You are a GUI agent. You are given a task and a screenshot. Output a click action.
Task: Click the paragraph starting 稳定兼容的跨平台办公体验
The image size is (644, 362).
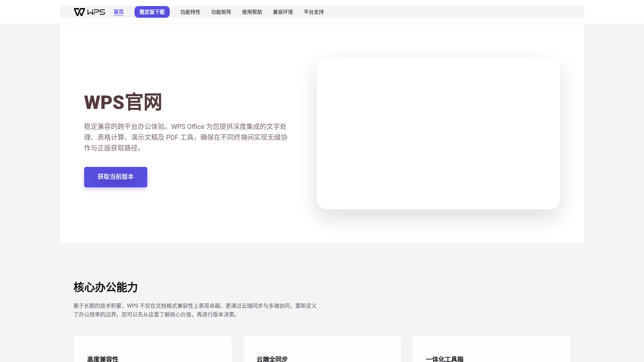(x=186, y=137)
